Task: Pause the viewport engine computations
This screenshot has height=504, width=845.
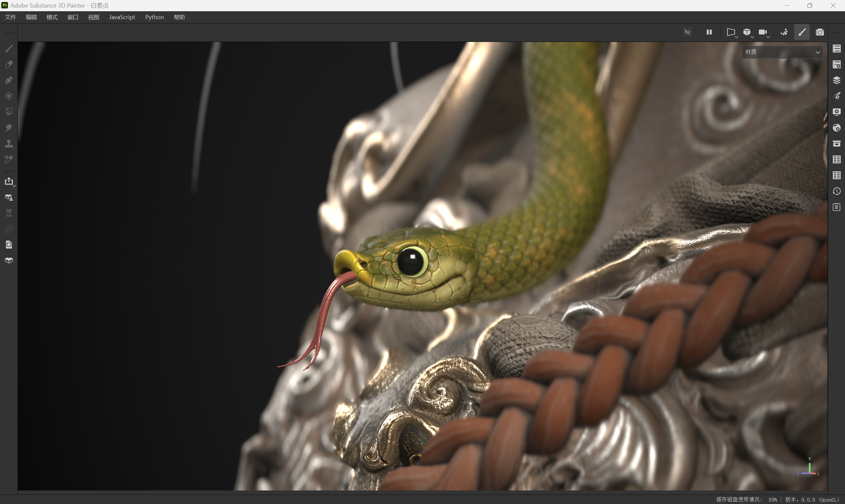Action: click(709, 32)
